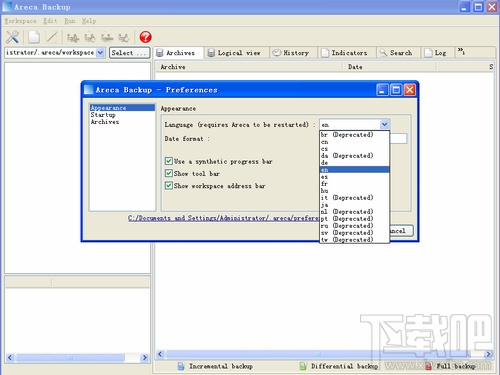Open help via the red question mark icon

pos(145,37)
